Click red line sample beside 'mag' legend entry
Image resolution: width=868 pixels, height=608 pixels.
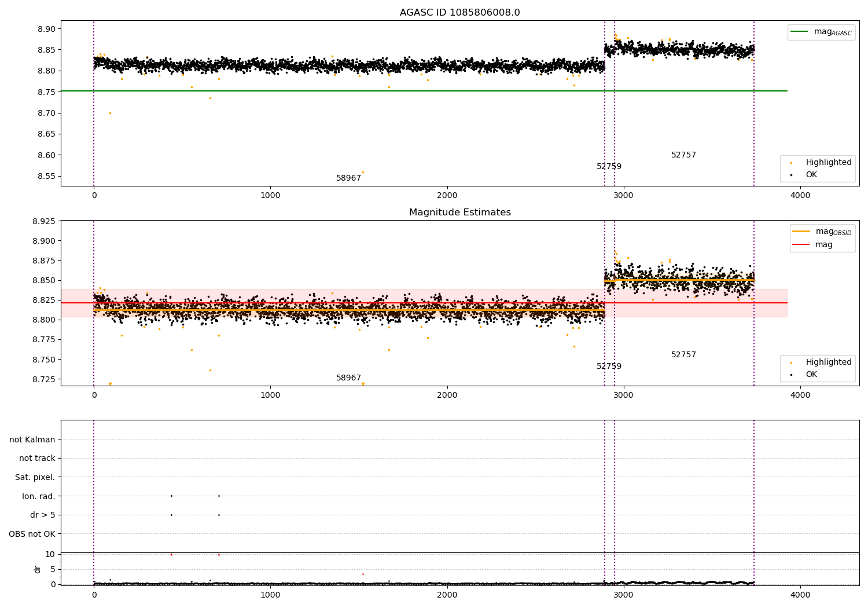[801, 244]
